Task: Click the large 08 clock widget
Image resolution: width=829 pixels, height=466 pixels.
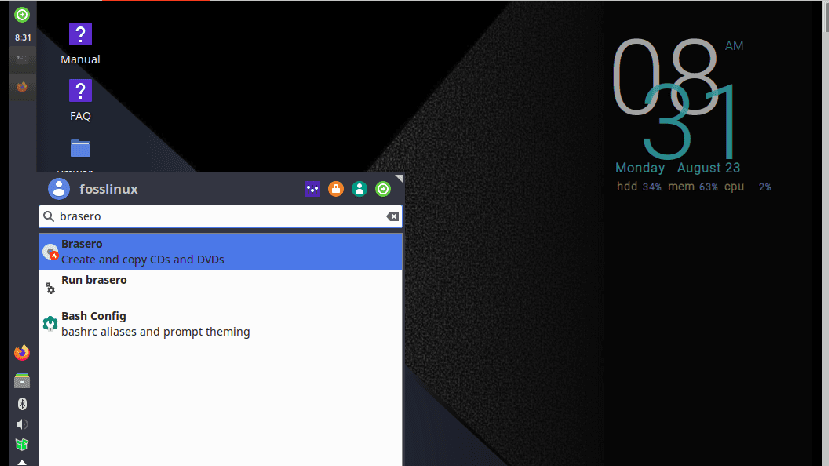Action: 665,77
